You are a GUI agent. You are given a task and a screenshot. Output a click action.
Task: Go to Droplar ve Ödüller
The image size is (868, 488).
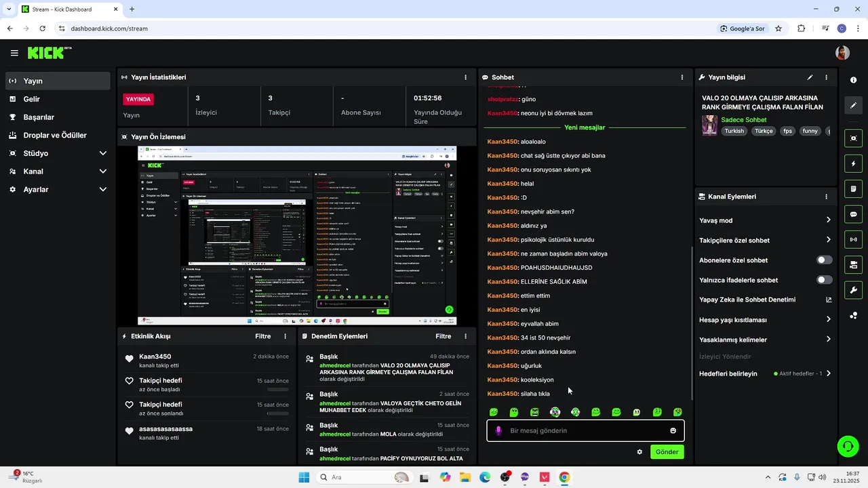[x=58, y=136]
